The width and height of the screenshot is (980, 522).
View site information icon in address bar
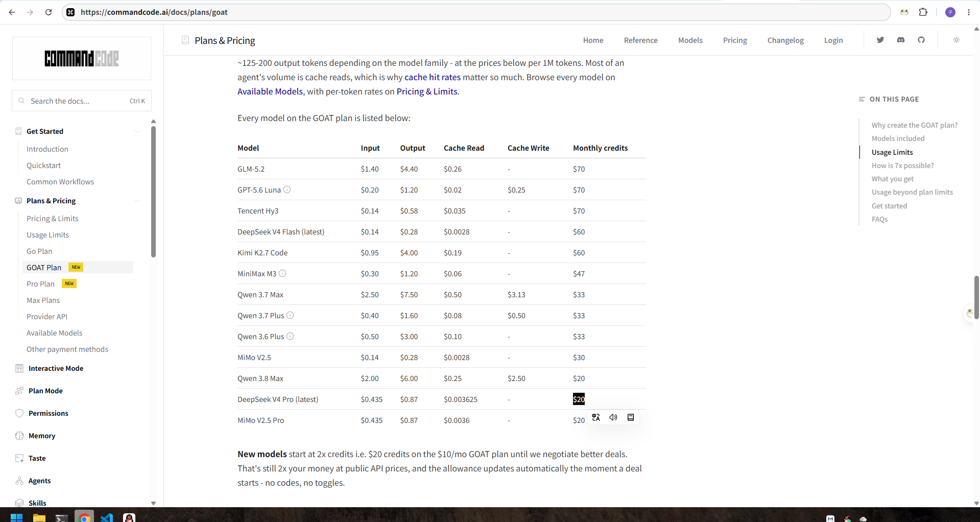[71, 12]
